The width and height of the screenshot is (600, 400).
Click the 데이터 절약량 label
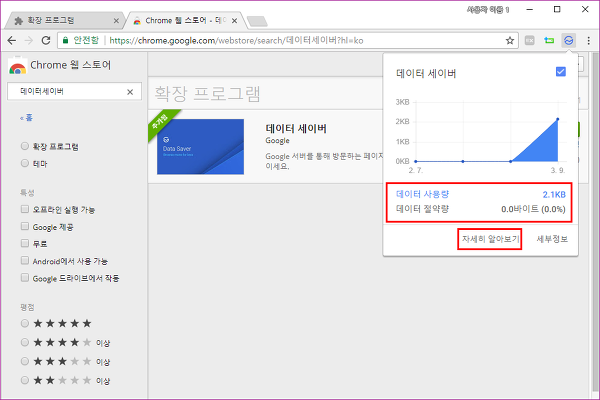point(422,209)
